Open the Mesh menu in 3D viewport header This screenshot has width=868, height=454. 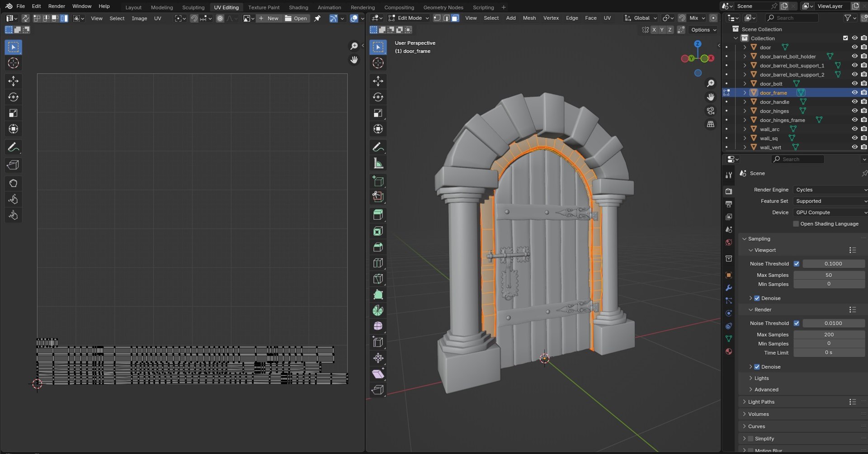point(529,18)
